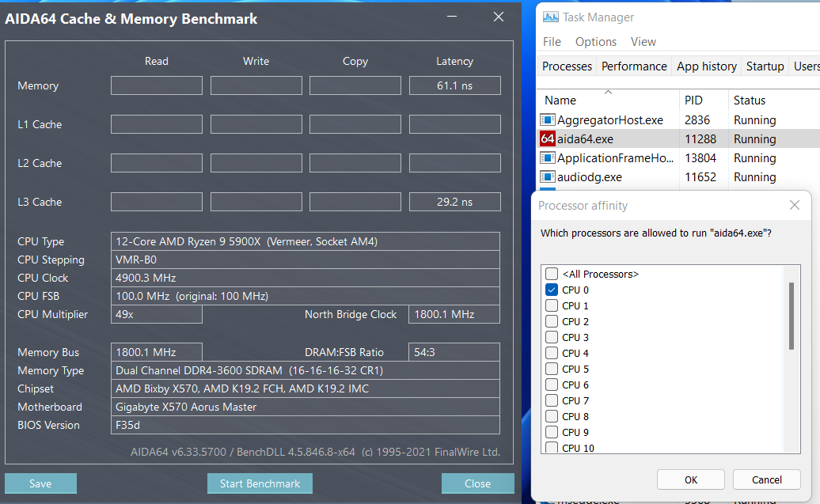The height and width of the screenshot is (504, 820).
Task: Select the ApplicationFrameHost PID 13804 cell
Action: coord(700,158)
